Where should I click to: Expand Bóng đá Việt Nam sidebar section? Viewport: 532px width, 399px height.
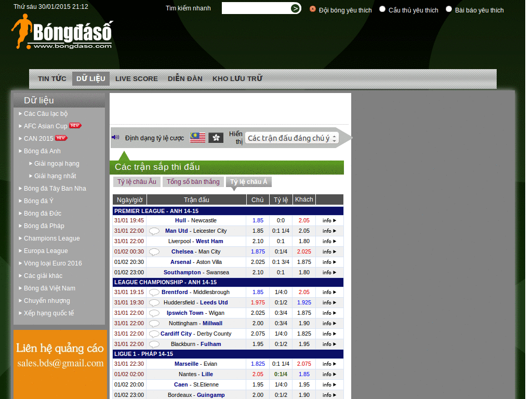pyautogui.click(x=49, y=288)
